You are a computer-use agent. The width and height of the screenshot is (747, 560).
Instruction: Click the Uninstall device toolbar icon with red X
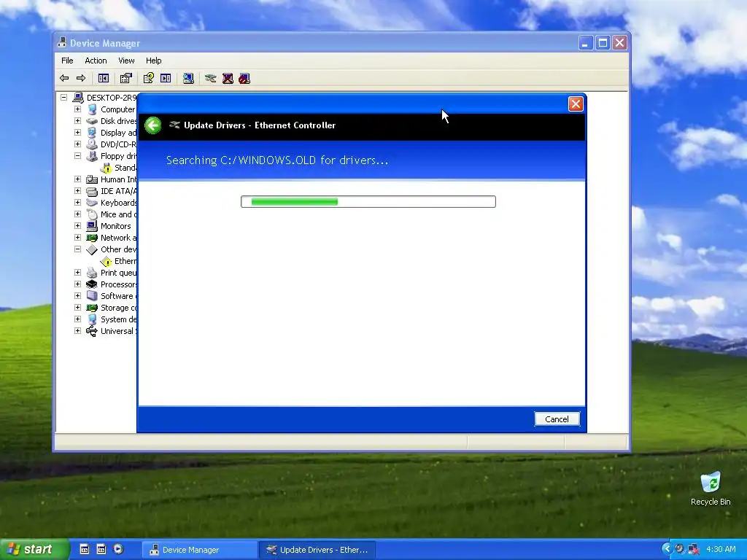(228, 78)
